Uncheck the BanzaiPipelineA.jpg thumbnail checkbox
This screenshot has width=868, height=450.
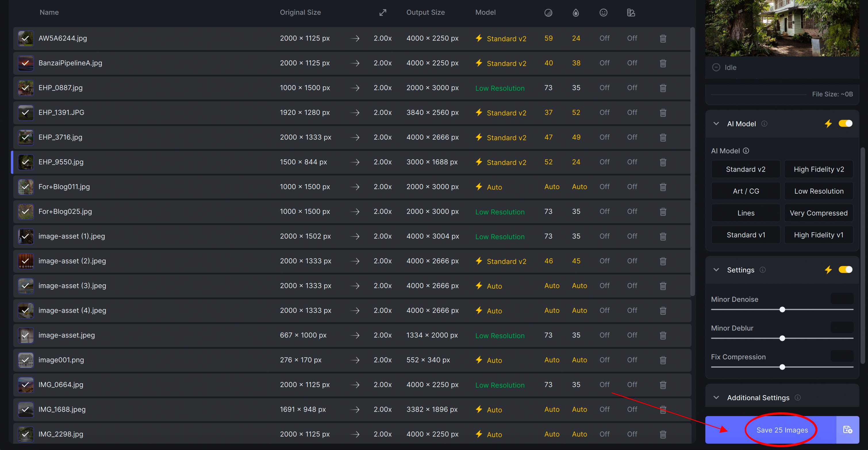[x=26, y=63]
